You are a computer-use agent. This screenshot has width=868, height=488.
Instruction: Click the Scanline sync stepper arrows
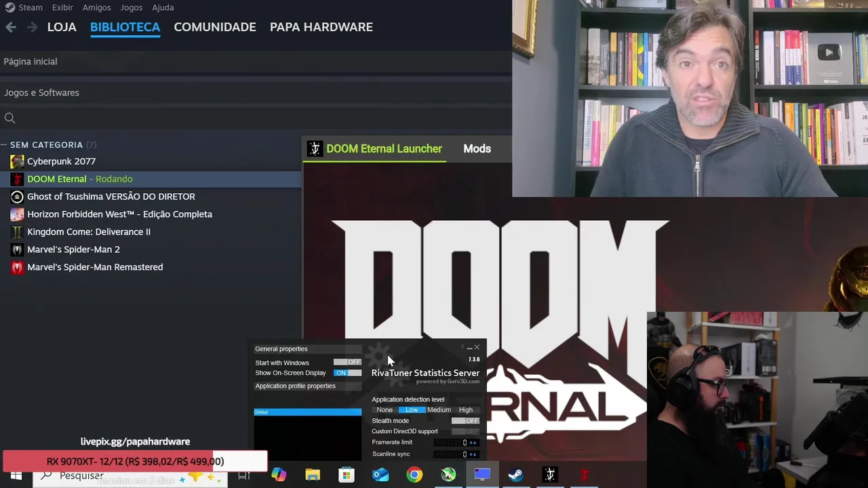(473, 454)
